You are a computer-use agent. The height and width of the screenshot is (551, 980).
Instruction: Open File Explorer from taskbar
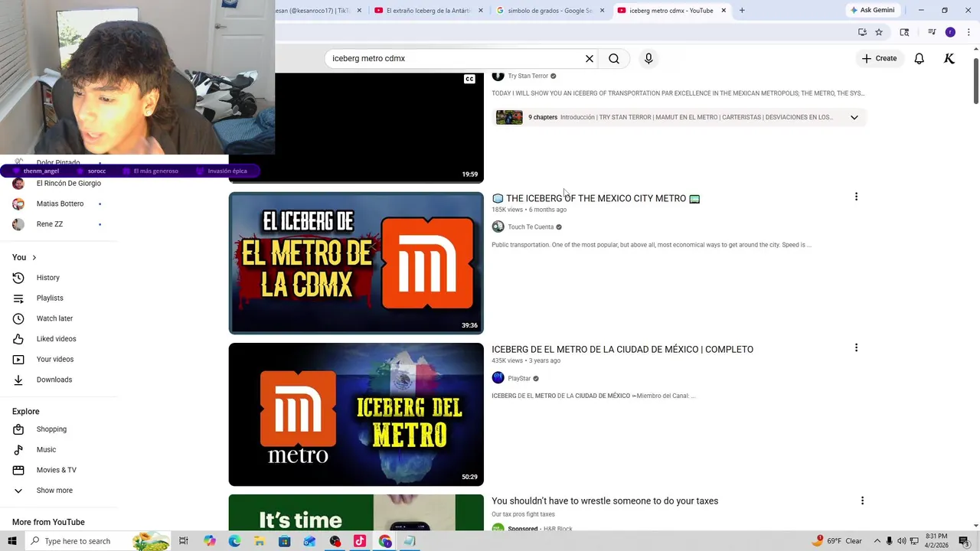(260, 541)
